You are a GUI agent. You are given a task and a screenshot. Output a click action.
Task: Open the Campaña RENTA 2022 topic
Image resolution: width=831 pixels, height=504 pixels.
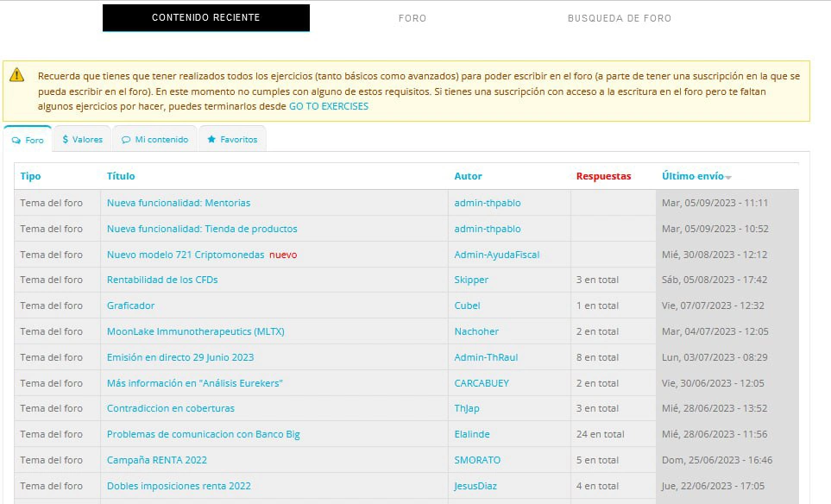[x=156, y=460]
